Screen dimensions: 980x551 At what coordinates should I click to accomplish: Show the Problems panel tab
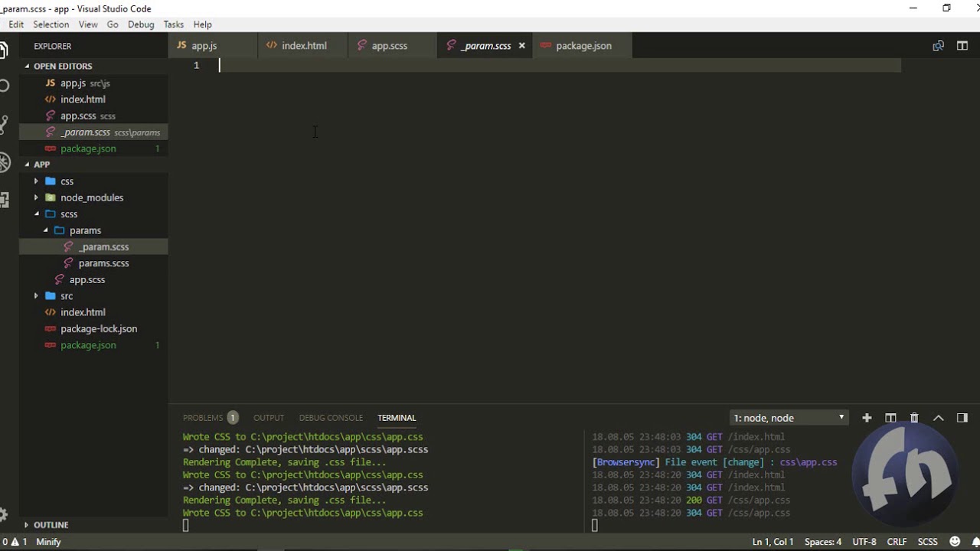point(210,418)
